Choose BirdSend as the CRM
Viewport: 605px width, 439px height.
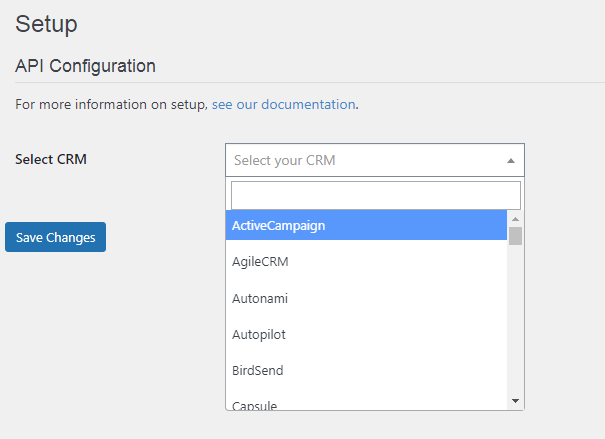pos(366,370)
